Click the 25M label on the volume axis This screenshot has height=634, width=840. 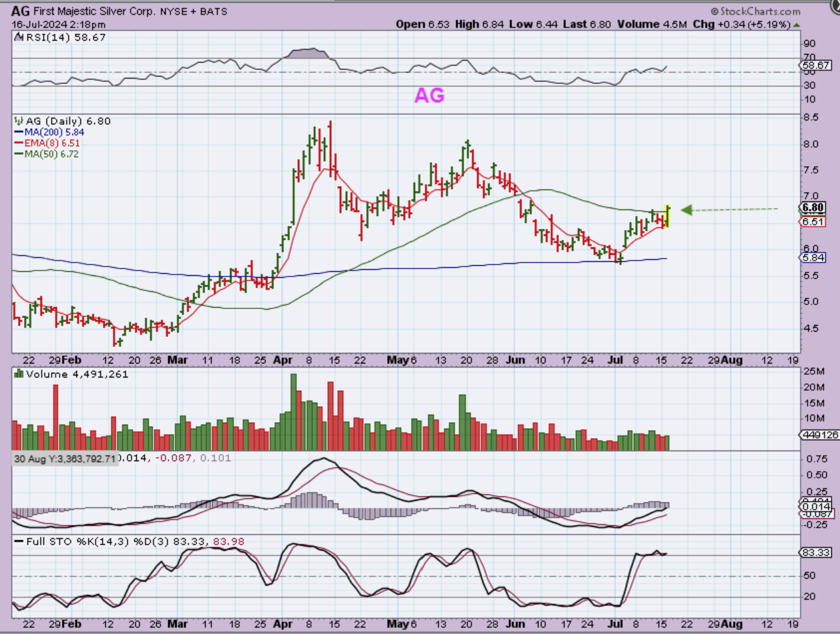click(x=814, y=370)
